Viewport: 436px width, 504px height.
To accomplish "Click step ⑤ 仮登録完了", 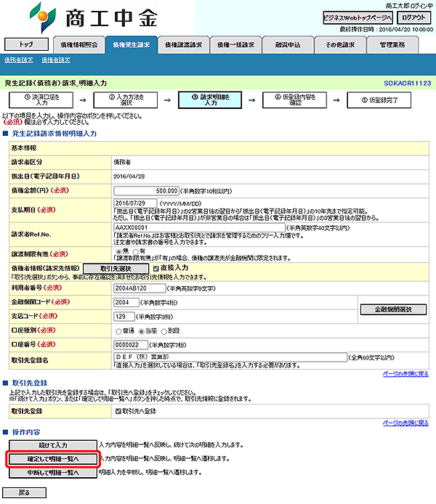I will pos(379,100).
